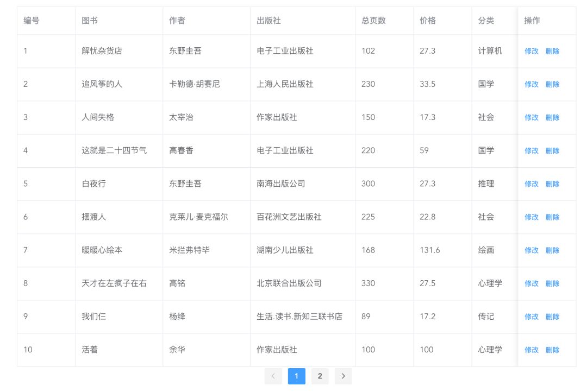Click the 湖南少儿出版社 publisher cell
The image size is (587, 392).
pyautogui.click(x=285, y=250)
